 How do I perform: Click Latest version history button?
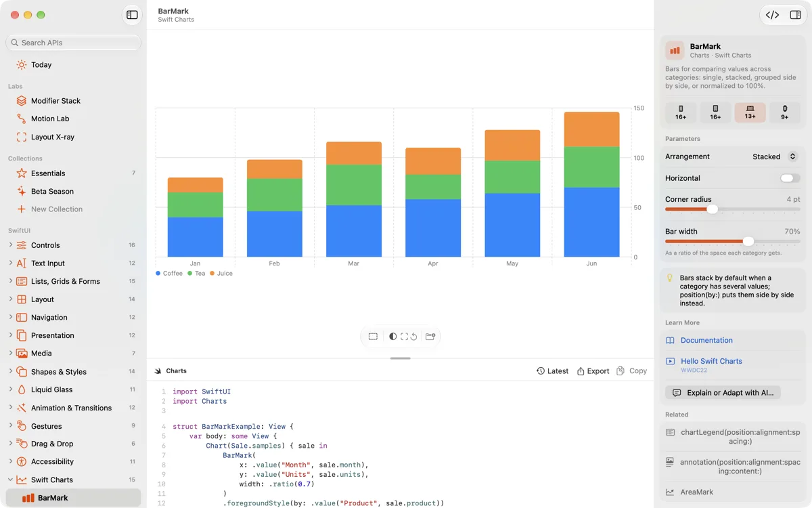pyautogui.click(x=553, y=371)
